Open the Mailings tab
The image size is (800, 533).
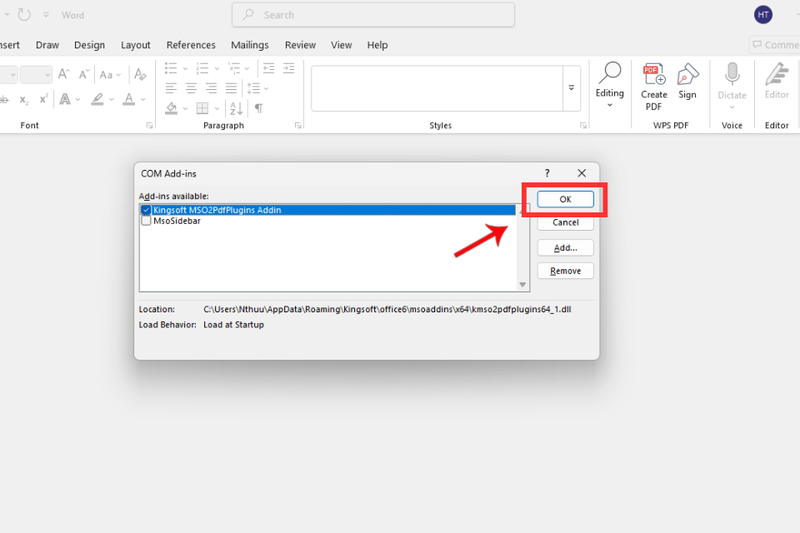click(x=249, y=45)
